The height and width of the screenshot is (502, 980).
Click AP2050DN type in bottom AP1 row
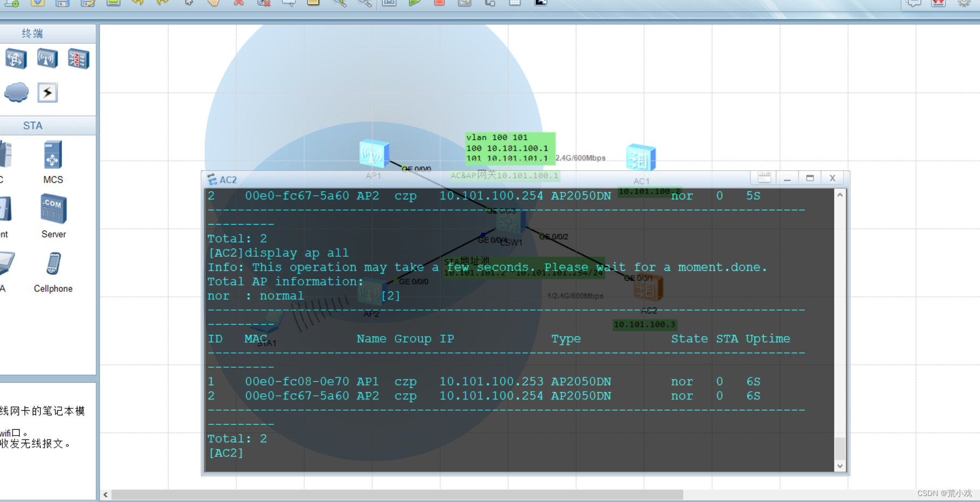[581, 382]
